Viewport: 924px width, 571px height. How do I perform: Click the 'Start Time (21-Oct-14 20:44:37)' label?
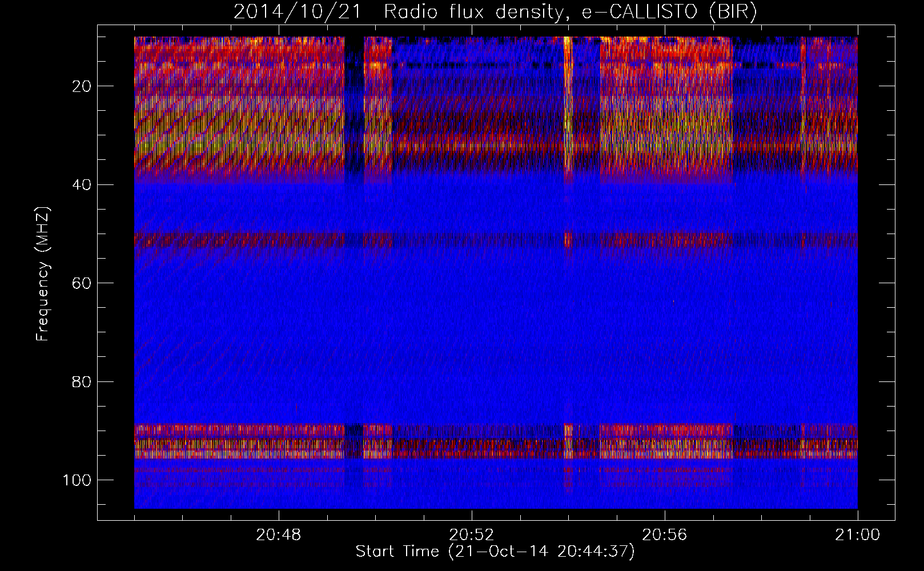click(495, 552)
